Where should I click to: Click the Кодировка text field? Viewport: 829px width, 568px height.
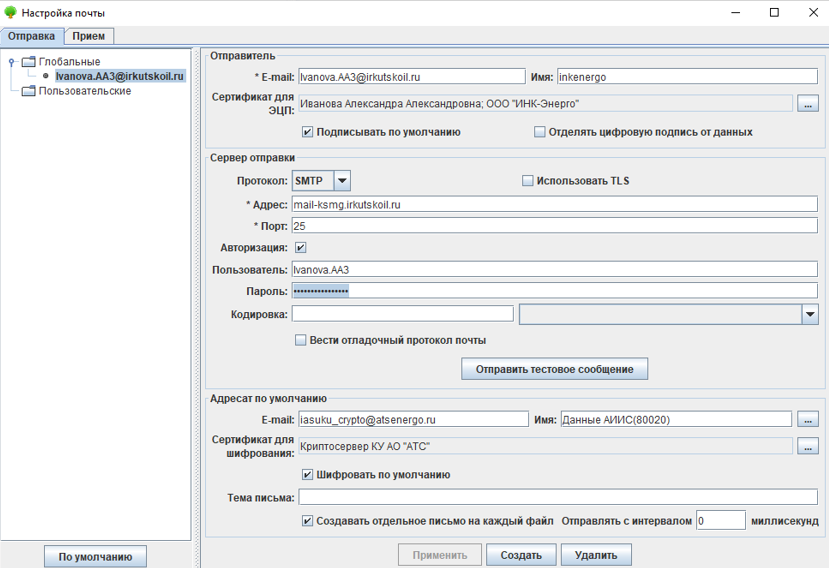tap(402, 314)
